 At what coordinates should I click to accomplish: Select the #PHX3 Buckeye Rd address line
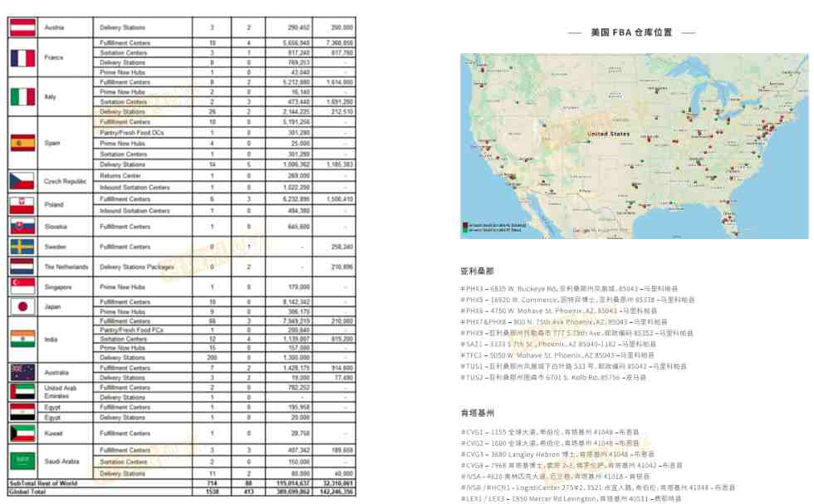[569, 289]
